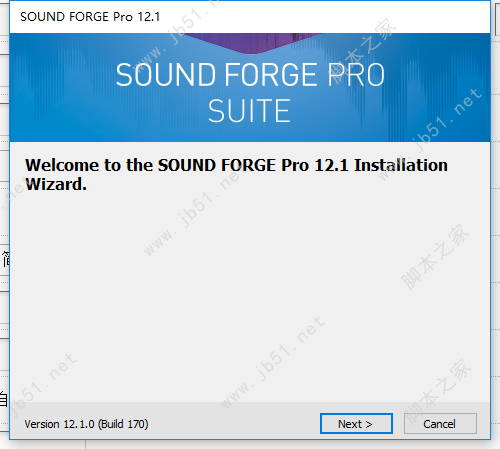The width and height of the screenshot is (500, 449).
Task: Click the partial Chinese character behind left edge
Action: pos(6,259)
